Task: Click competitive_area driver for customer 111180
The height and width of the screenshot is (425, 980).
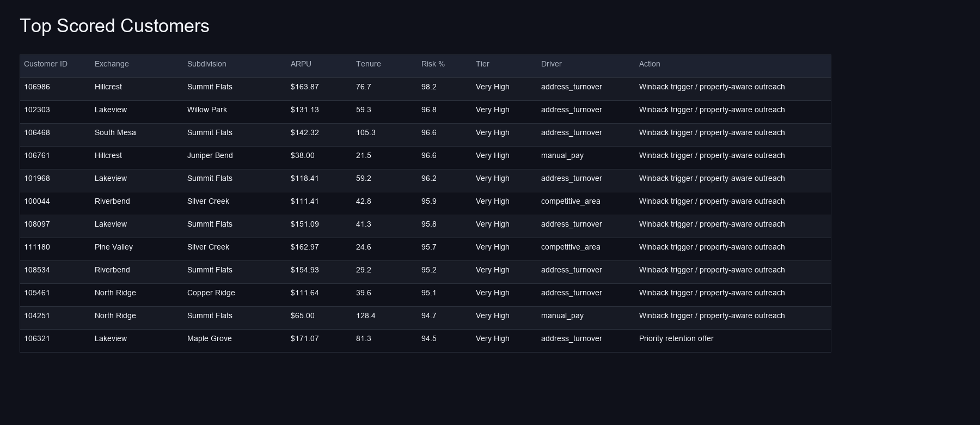Action: [571, 247]
